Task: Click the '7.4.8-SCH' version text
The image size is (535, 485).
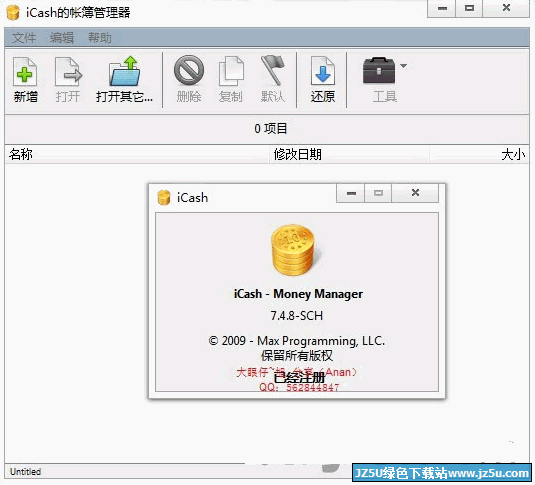Action: tap(297, 316)
